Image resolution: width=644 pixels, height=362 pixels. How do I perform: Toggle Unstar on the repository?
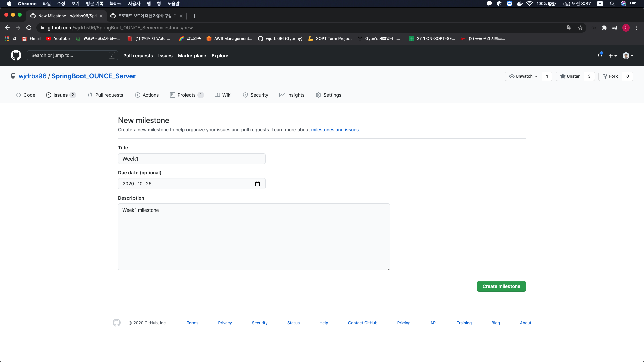coord(570,76)
